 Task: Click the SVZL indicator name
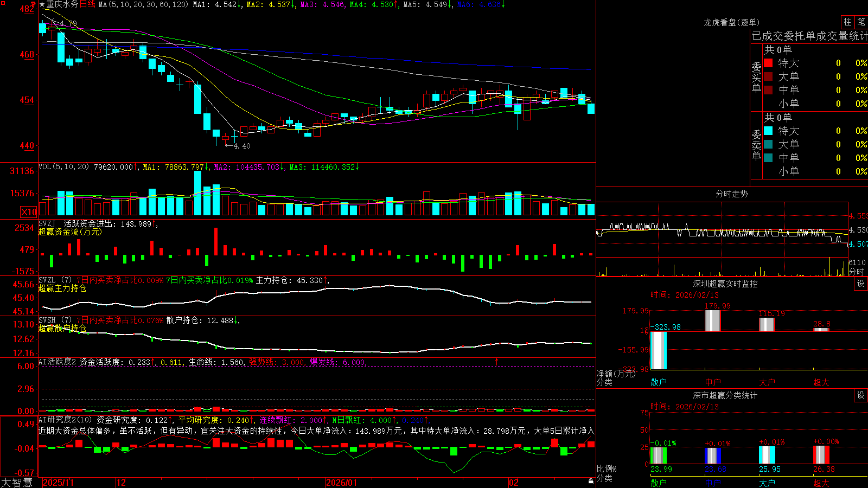47,280
